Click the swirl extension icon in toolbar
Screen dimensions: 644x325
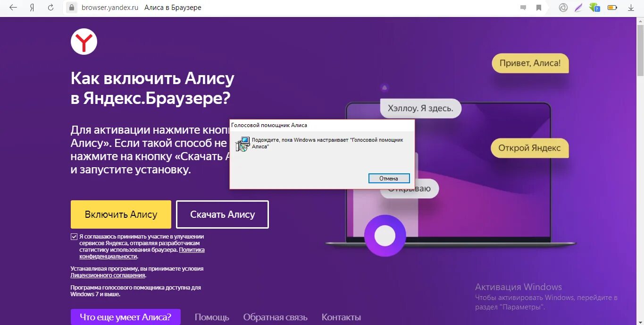[x=563, y=8]
